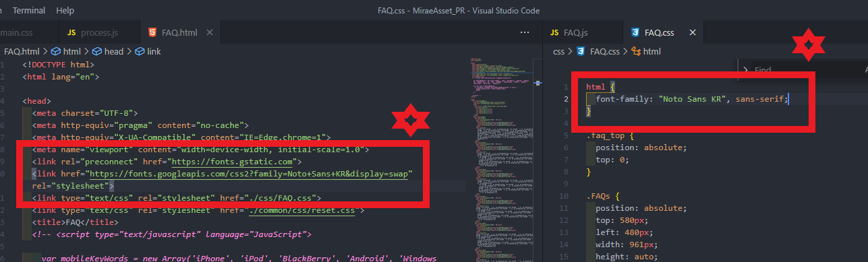This screenshot has width=868, height=262.
Task: Click the ".faq_top {" selector line
Action: pyautogui.click(x=610, y=135)
